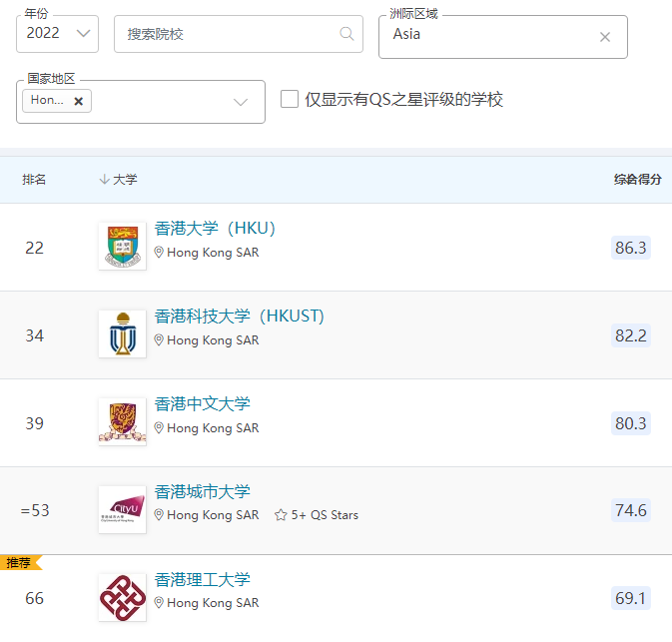This screenshot has height=642, width=672.
Task: Click the 5+ QS Stars rating icon
Action: tap(281, 515)
